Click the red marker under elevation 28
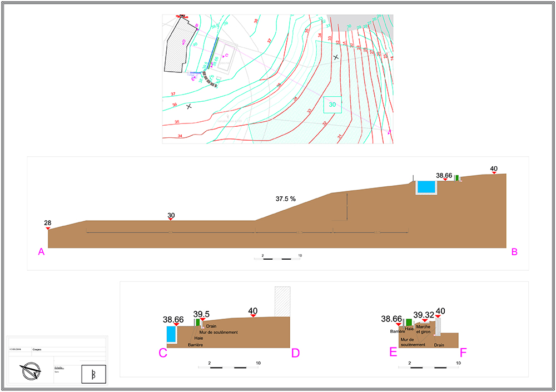Screen dimensions: 556x392 [x=48, y=229]
